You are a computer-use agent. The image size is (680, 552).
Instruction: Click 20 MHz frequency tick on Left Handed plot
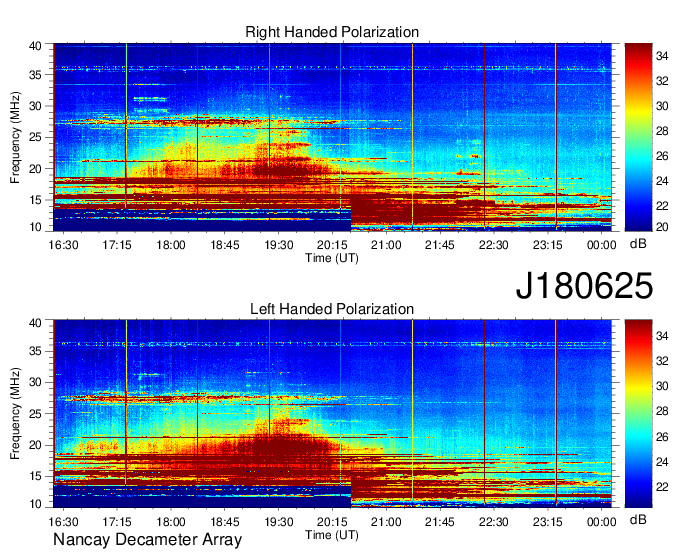coord(35,445)
